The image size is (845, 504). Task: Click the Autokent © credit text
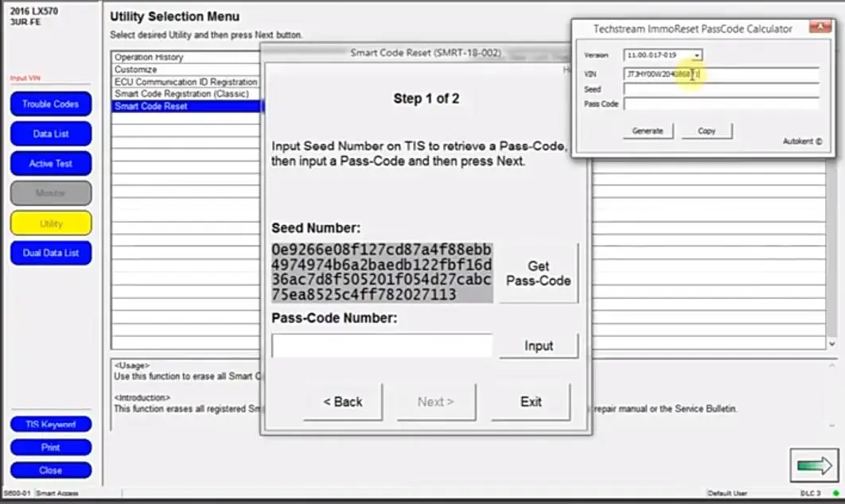[x=802, y=142]
